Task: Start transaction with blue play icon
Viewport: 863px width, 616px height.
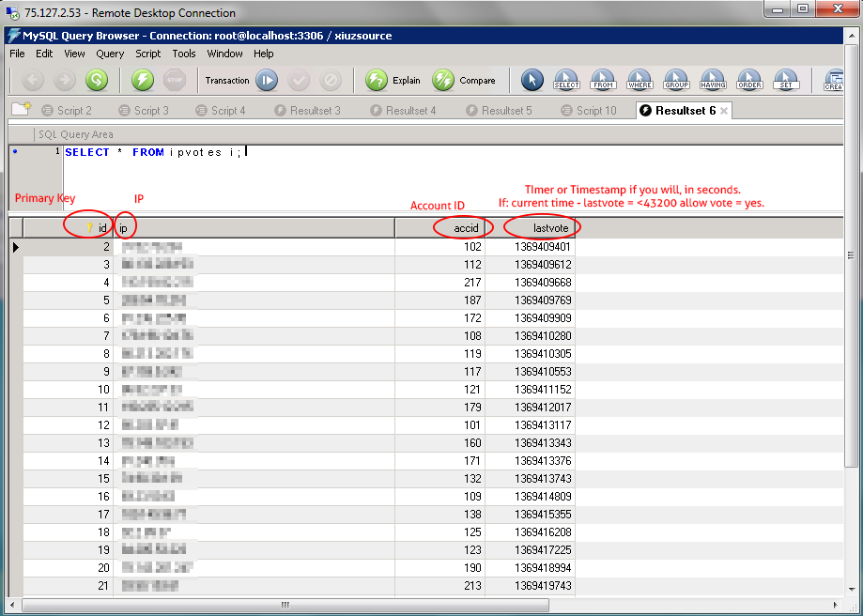Action: (267, 81)
